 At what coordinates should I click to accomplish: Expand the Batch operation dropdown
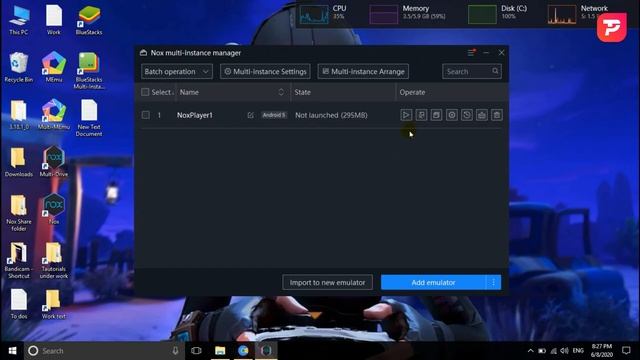[177, 71]
